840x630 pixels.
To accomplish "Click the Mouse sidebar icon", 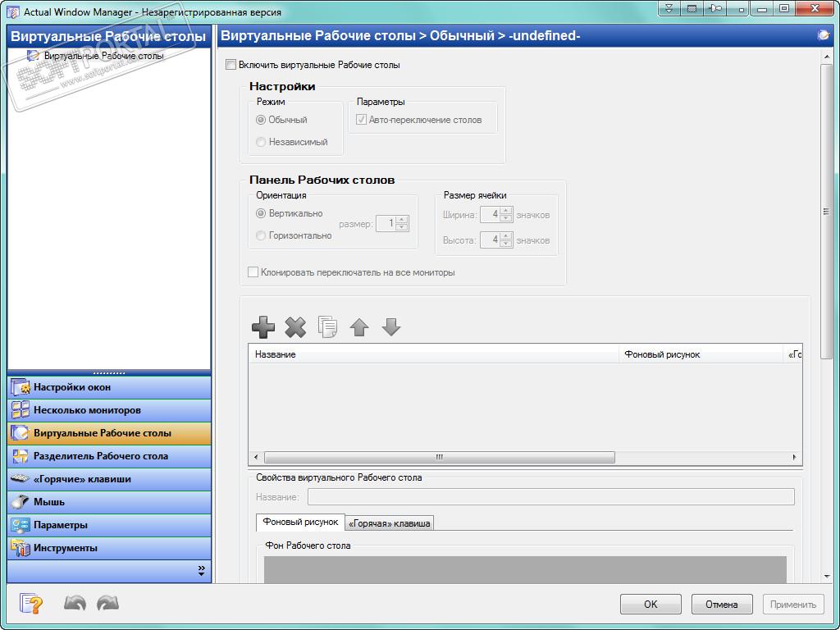I will 21,502.
